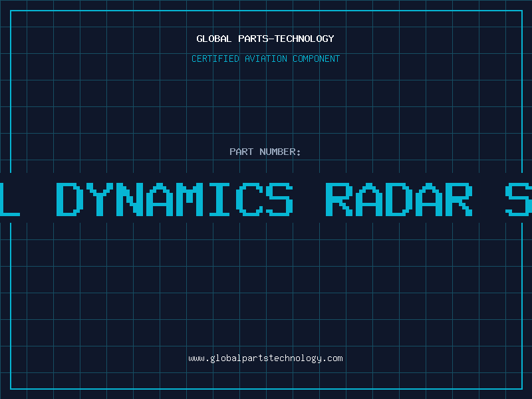Viewport: 532px width, 399px height.
Task: Click the PART NUMBER: label
Action: [265, 152]
